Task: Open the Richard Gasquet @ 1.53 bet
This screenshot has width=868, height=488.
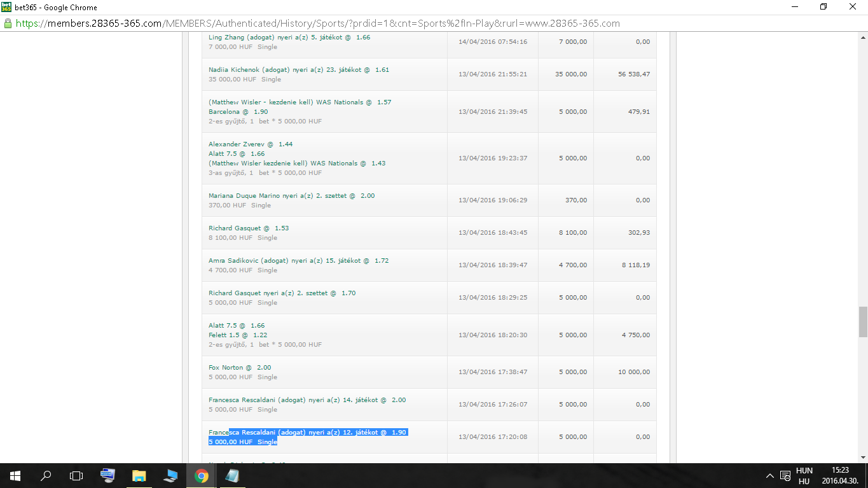Action: (249, 228)
